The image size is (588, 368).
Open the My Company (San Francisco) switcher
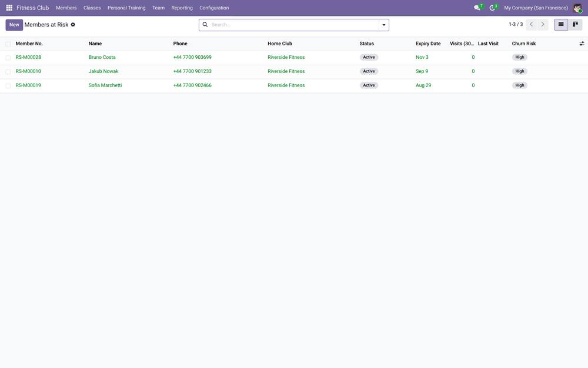point(536,8)
